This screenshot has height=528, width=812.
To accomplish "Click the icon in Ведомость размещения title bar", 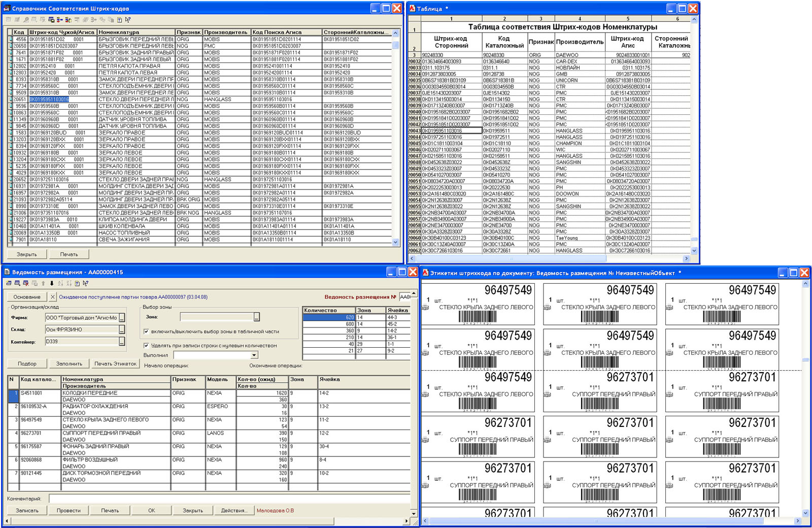I will (7, 272).
